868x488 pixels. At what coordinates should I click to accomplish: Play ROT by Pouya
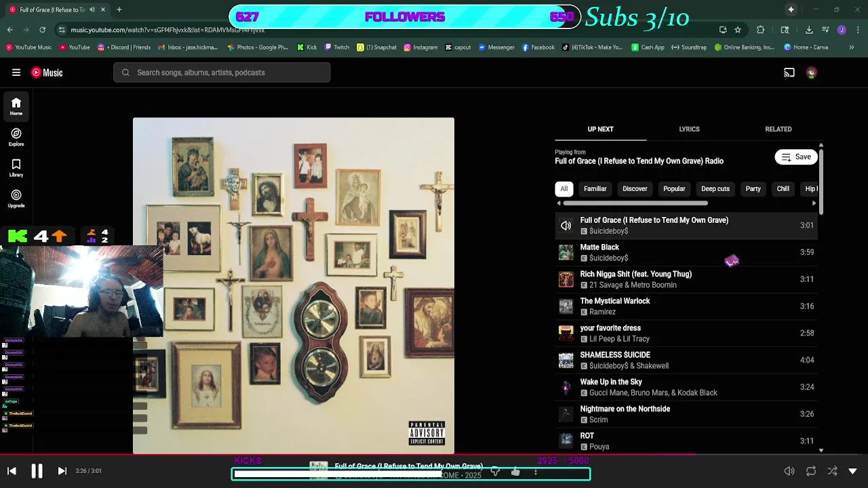pyautogui.click(x=686, y=441)
